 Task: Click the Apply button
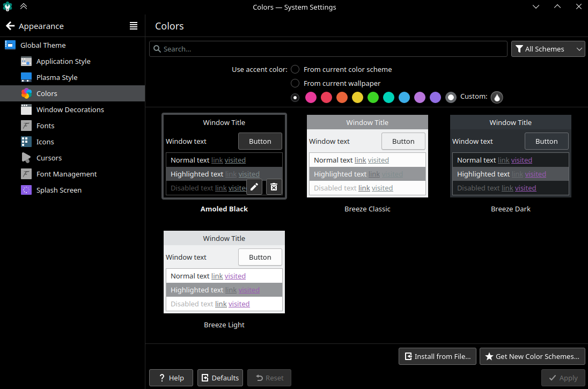point(563,378)
